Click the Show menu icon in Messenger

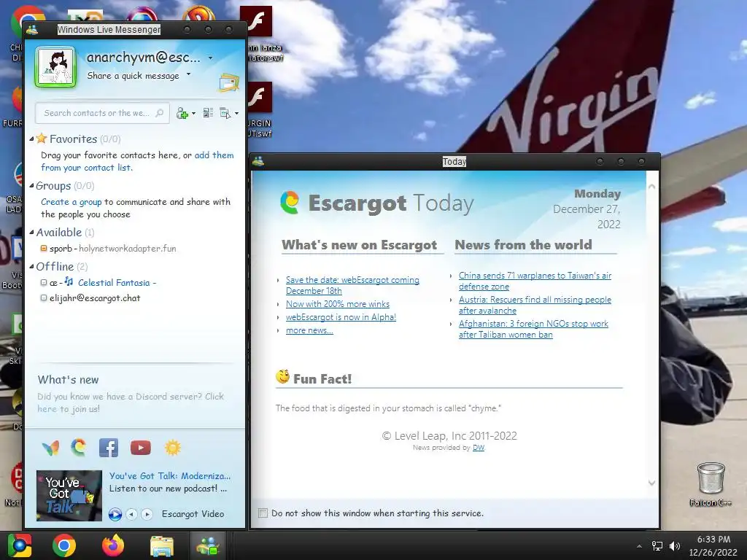(225, 113)
